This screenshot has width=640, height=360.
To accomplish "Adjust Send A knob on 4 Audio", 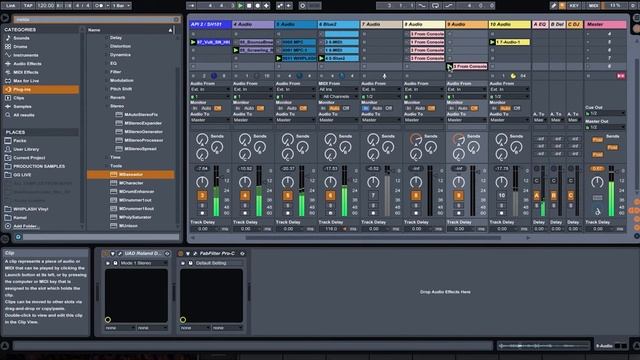I will pyautogui.click(x=245, y=140).
